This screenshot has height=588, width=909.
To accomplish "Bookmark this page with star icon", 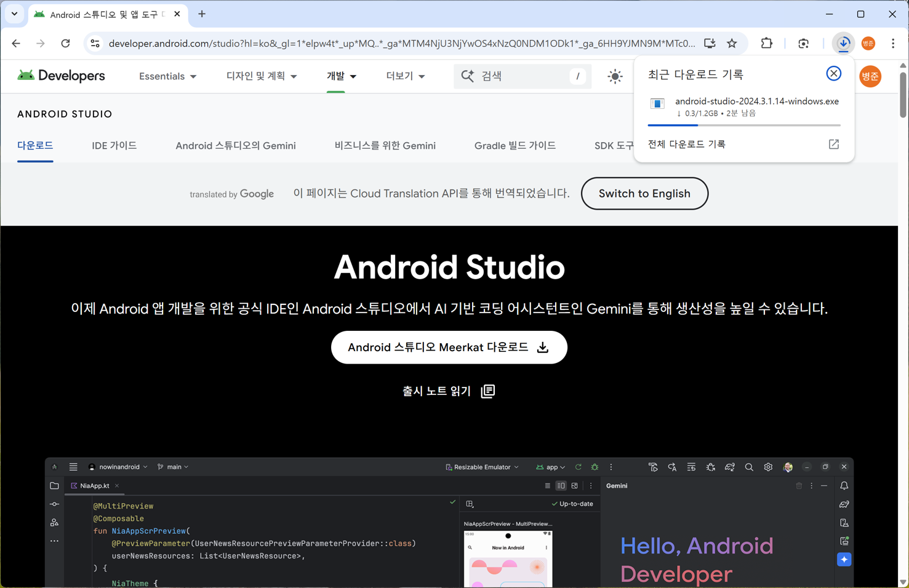I will 732,44.
